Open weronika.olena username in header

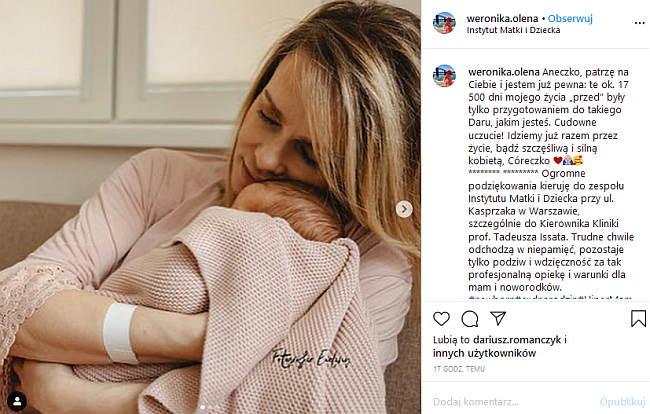(502, 19)
